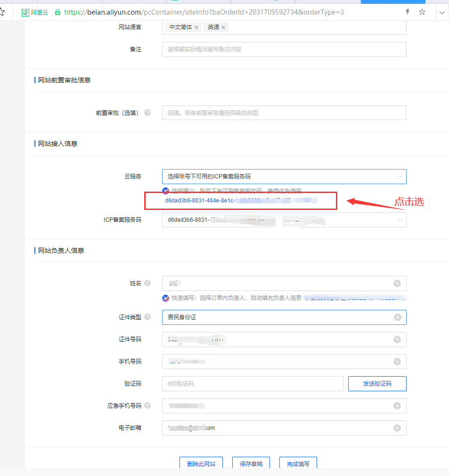Click the lightning bolt icon in address bar
Viewport: 449px width, 476px height.
pyautogui.click(x=408, y=12)
